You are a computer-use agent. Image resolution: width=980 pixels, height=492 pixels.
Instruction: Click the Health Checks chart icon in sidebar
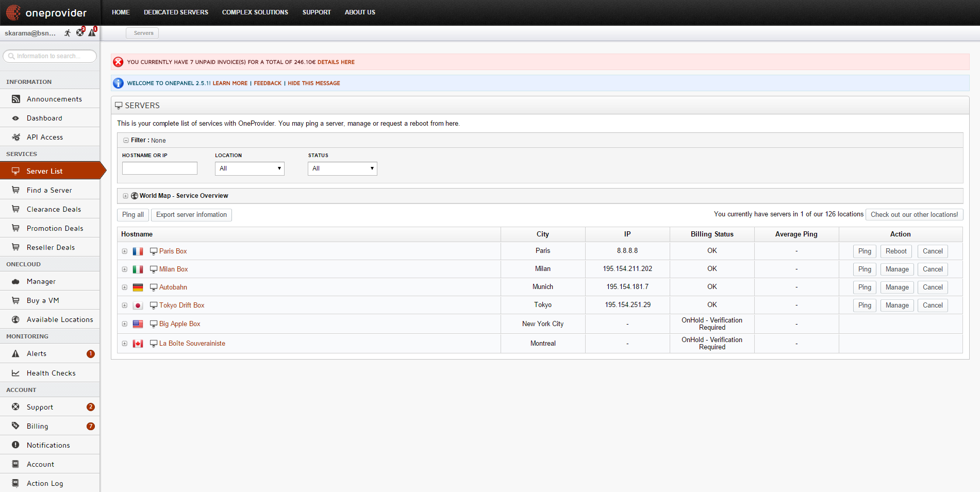[16, 373]
